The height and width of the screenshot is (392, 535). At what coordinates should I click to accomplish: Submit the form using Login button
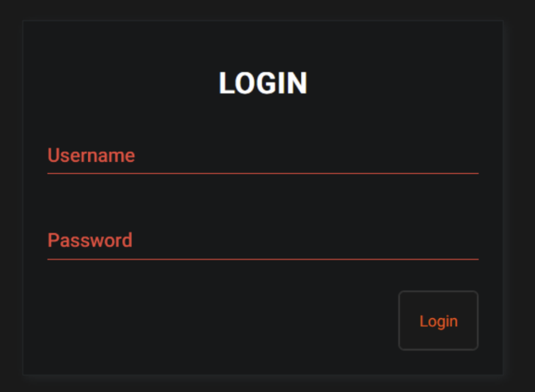tap(438, 321)
